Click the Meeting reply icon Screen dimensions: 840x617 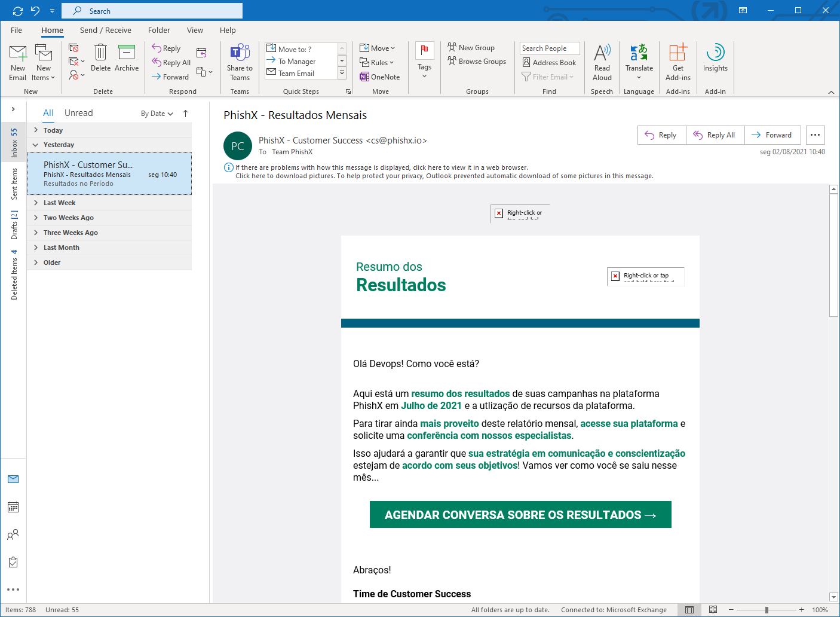(x=201, y=53)
